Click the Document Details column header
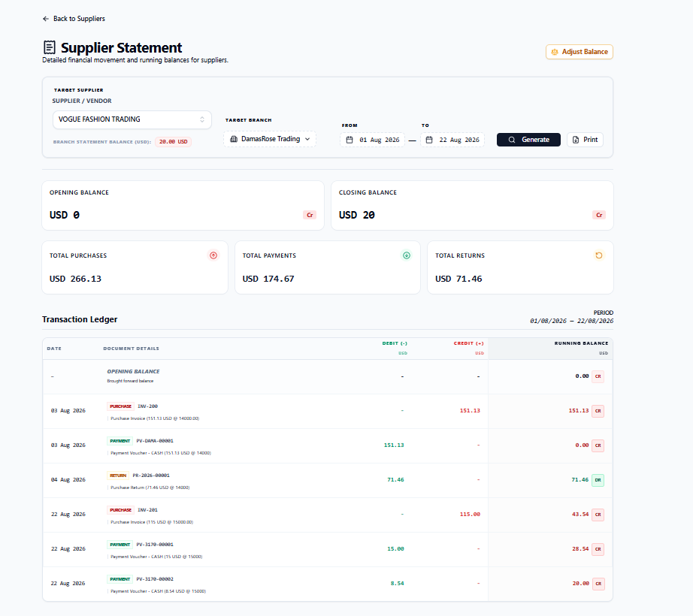Viewport: 693px width, 616px height. coord(132,349)
